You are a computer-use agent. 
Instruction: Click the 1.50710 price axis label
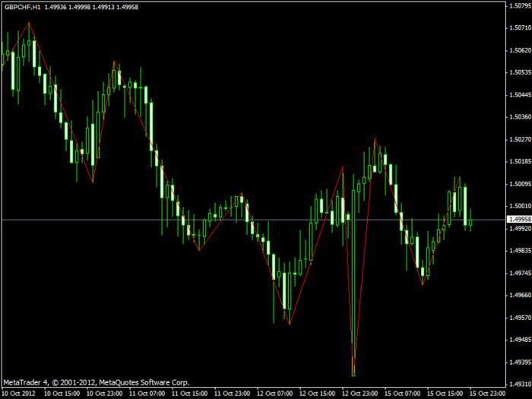point(520,28)
